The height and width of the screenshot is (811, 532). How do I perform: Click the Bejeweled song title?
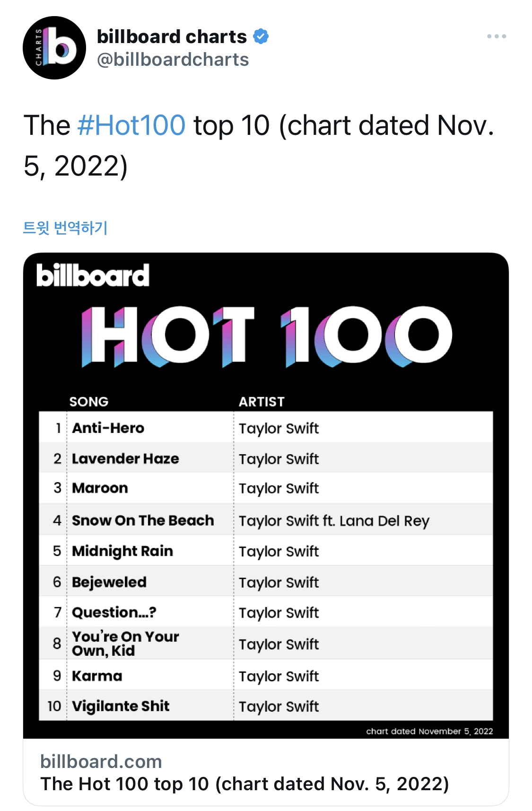click(109, 582)
